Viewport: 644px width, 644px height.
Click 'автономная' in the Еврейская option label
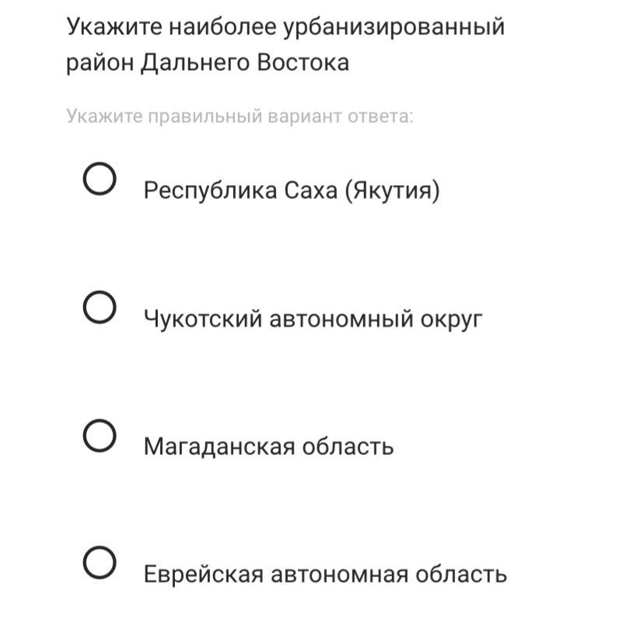339,575
